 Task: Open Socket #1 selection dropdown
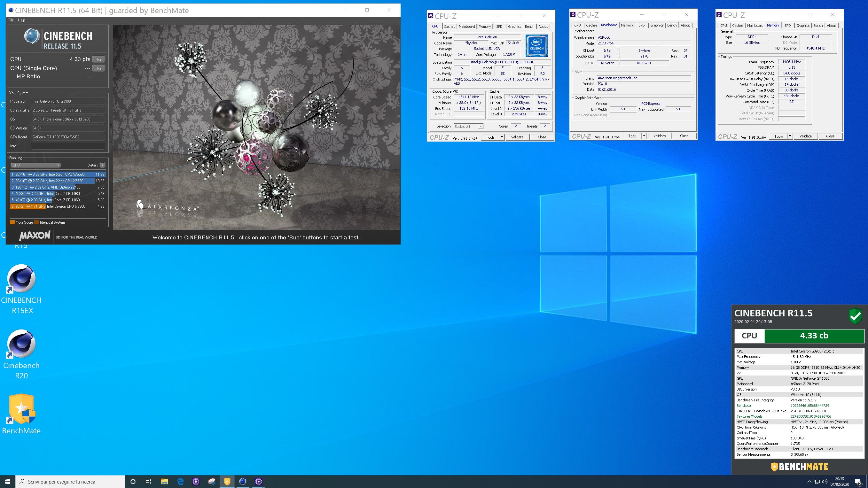(x=468, y=126)
